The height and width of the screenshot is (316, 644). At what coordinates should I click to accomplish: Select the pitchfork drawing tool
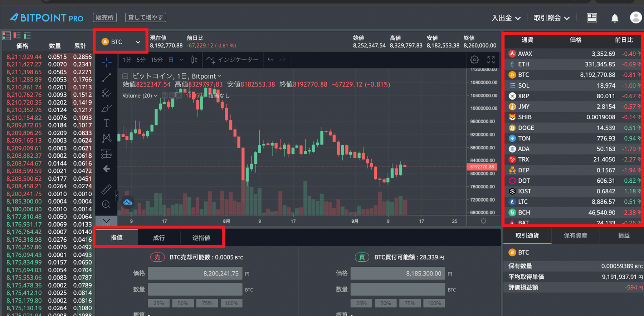106,93
